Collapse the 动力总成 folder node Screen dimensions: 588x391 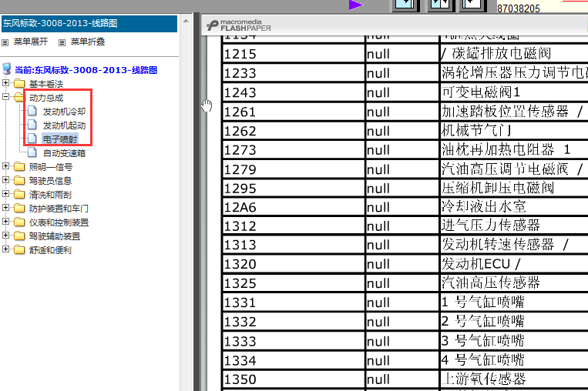tap(5, 97)
